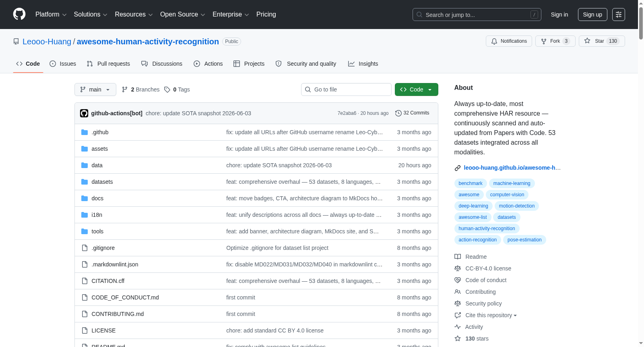The height and width of the screenshot is (347, 644).
Task: Open the .github folder icon
Action: click(x=85, y=132)
